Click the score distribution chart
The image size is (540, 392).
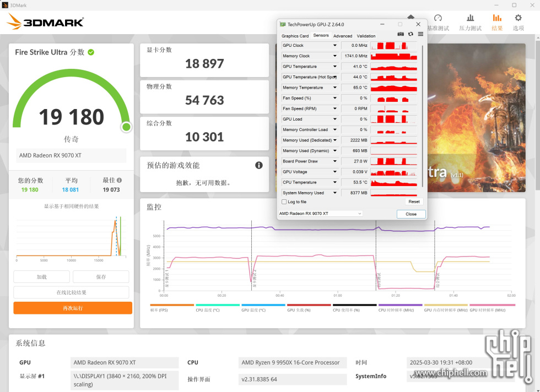click(x=71, y=237)
